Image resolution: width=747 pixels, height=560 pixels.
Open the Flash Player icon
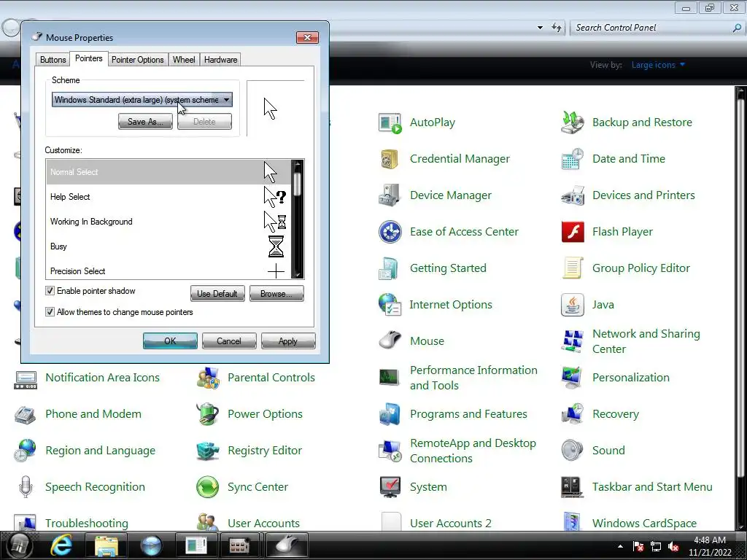572,232
